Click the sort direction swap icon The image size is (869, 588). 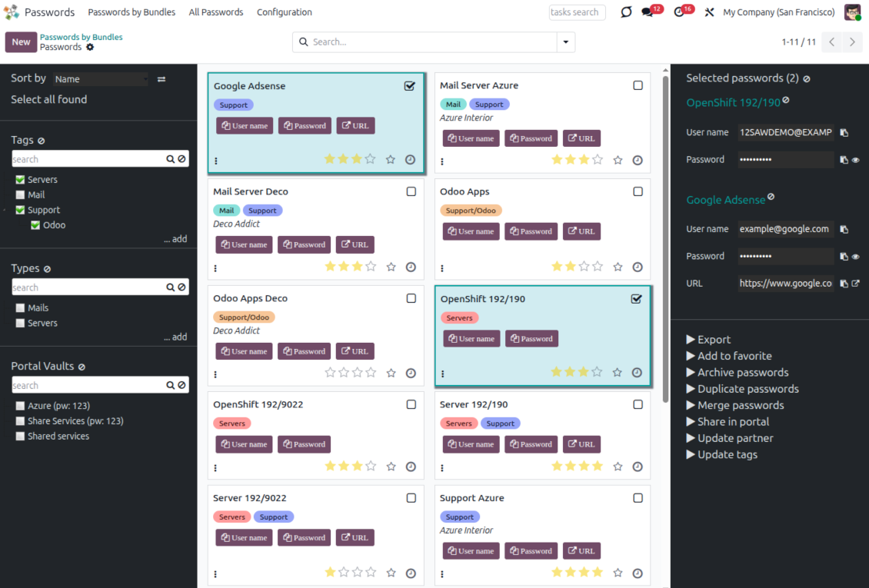[x=161, y=79]
